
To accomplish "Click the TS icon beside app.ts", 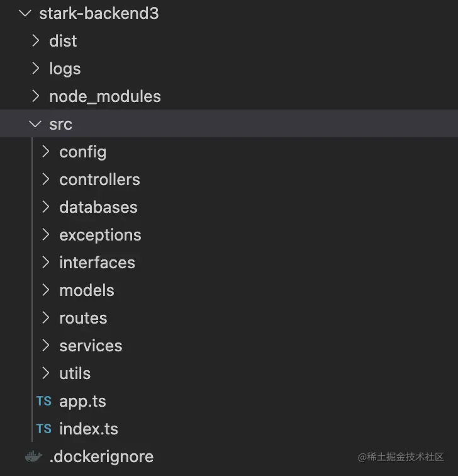I will tap(43, 401).
